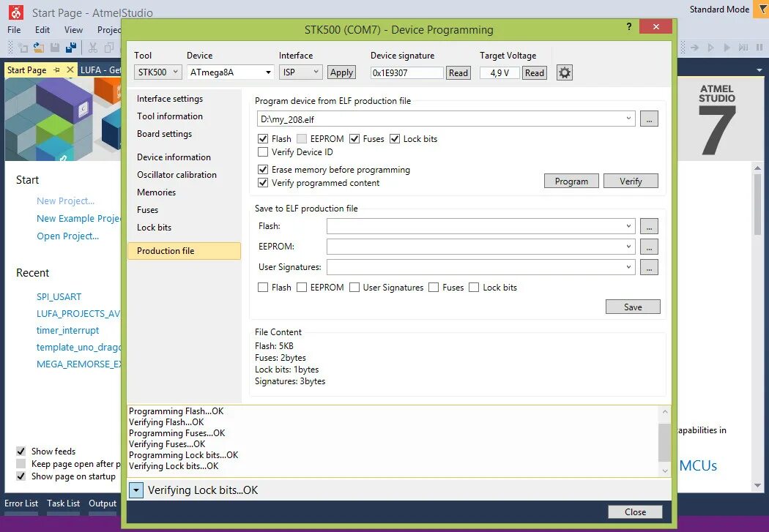Viewport: 769px width, 532px height.
Task: Read the device signature
Action: point(458,73)
